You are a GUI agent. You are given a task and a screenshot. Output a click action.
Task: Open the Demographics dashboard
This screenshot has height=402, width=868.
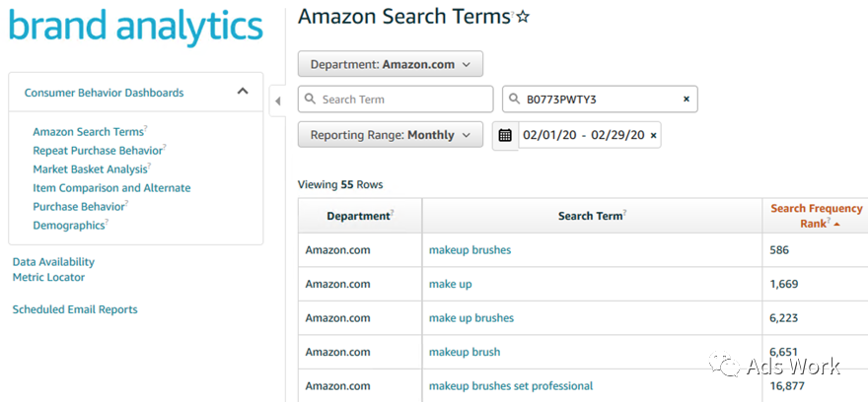(x=68, y=226)
